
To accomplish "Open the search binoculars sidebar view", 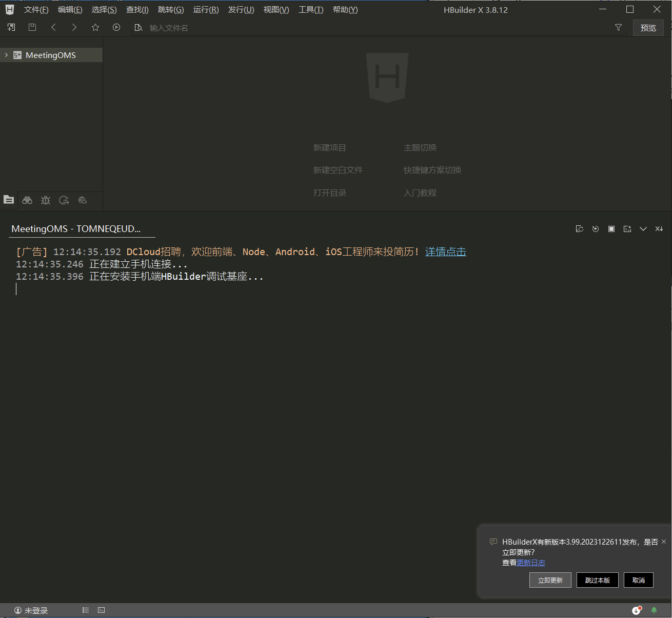I will pyautogui.click(x=27, y=200).
